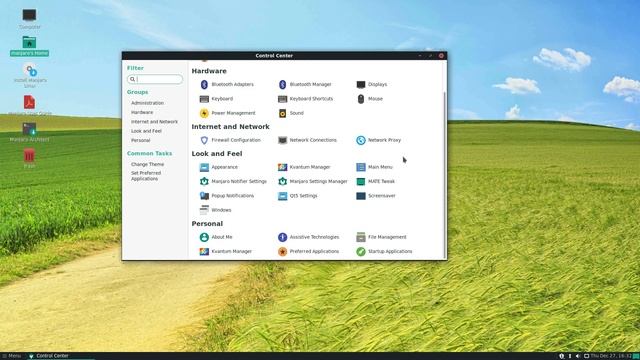Open Bluetooth Adapters settings

point(227,84)
